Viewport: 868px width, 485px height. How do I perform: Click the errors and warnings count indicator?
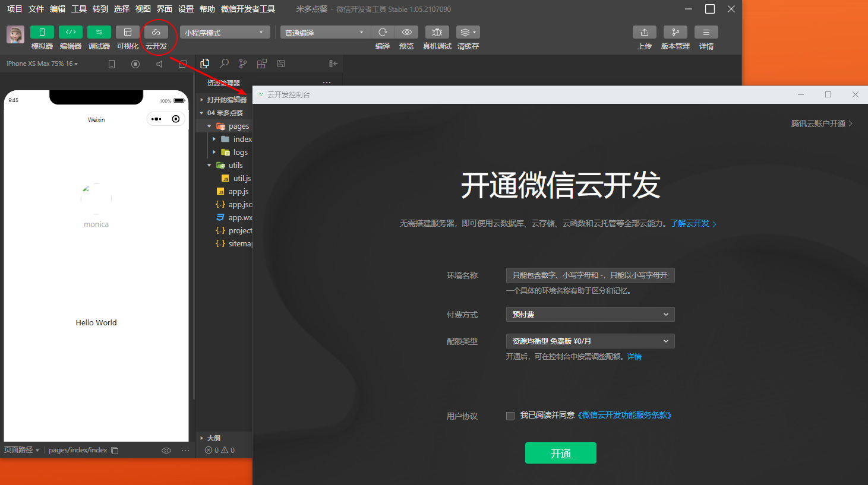pos(220,451)
